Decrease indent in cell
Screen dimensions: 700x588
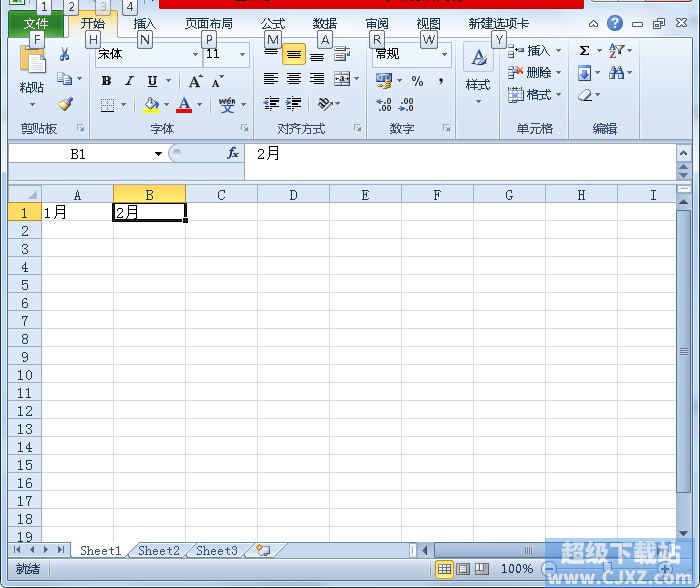(x=271, y=104)
